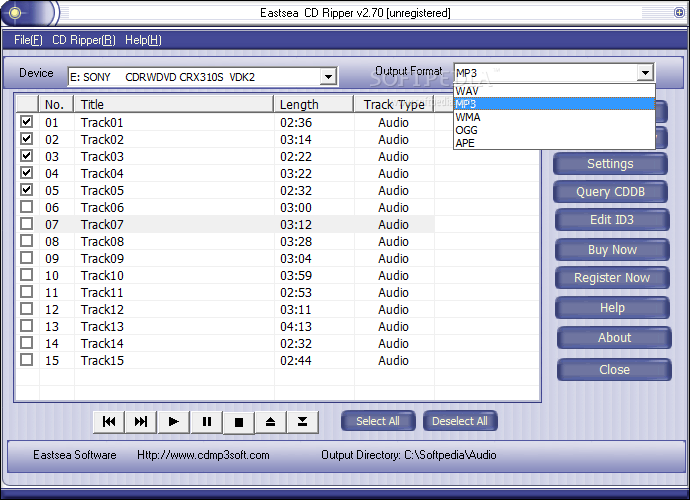Check the Track08 checkbox

26,241
